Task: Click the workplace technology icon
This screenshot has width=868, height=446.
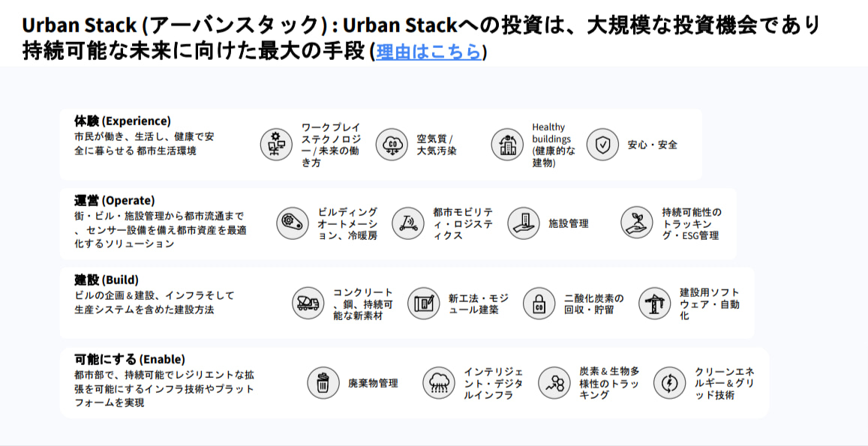Action: click(276, 145)
